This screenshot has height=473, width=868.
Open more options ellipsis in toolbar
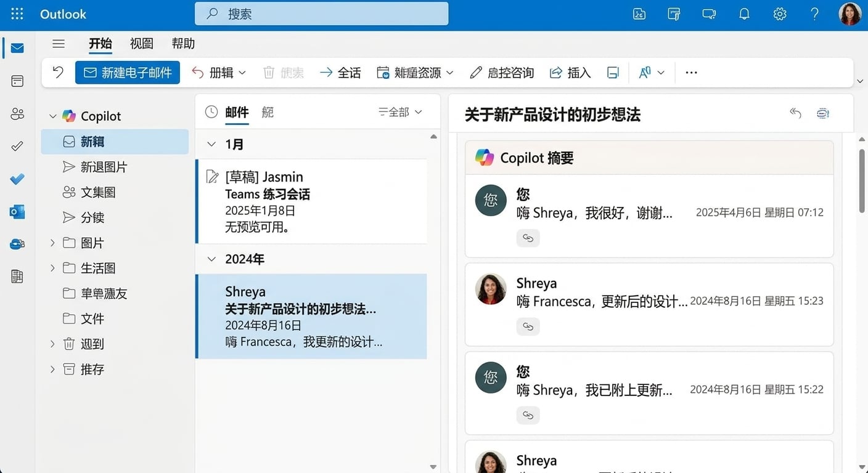coord(691,73)
